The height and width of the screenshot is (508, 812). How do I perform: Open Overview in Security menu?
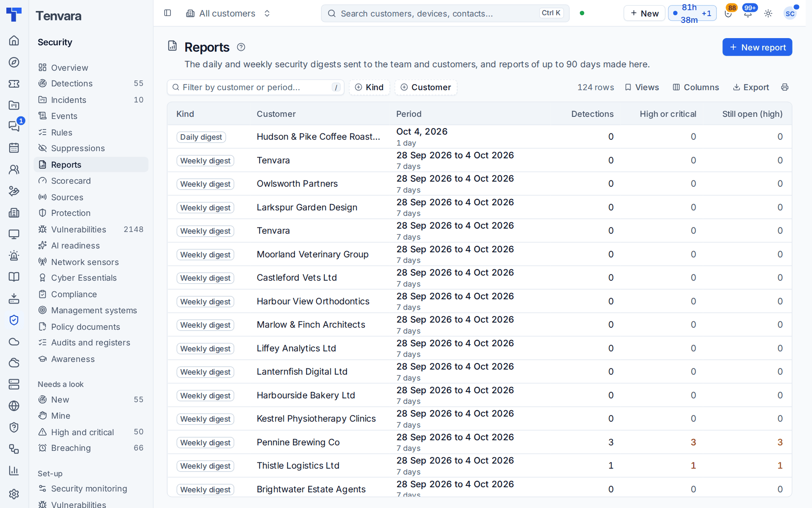pyautogui.click(x=91, y=68)
